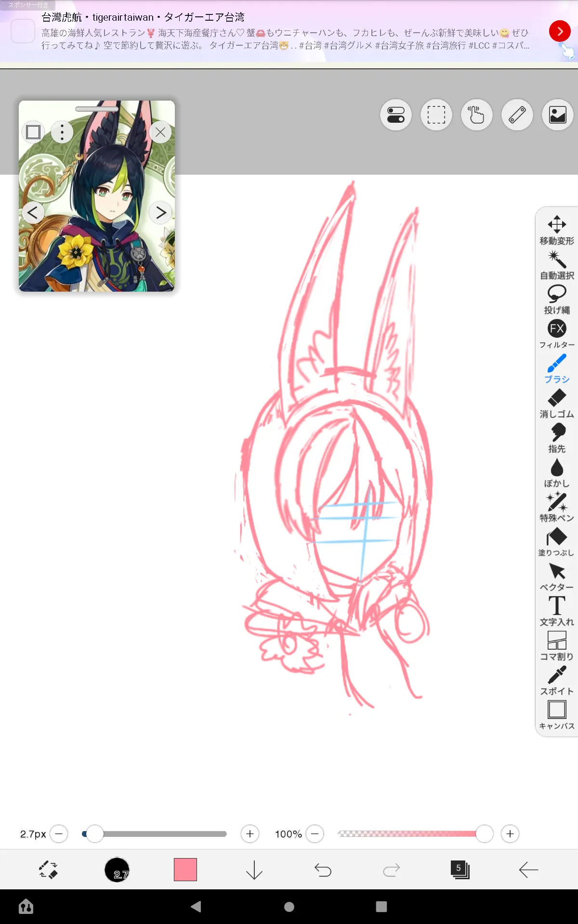Viewport: 578px width, 924px height.
Task: Select the 消しゴム eraser tool
Action: [557, 403]
